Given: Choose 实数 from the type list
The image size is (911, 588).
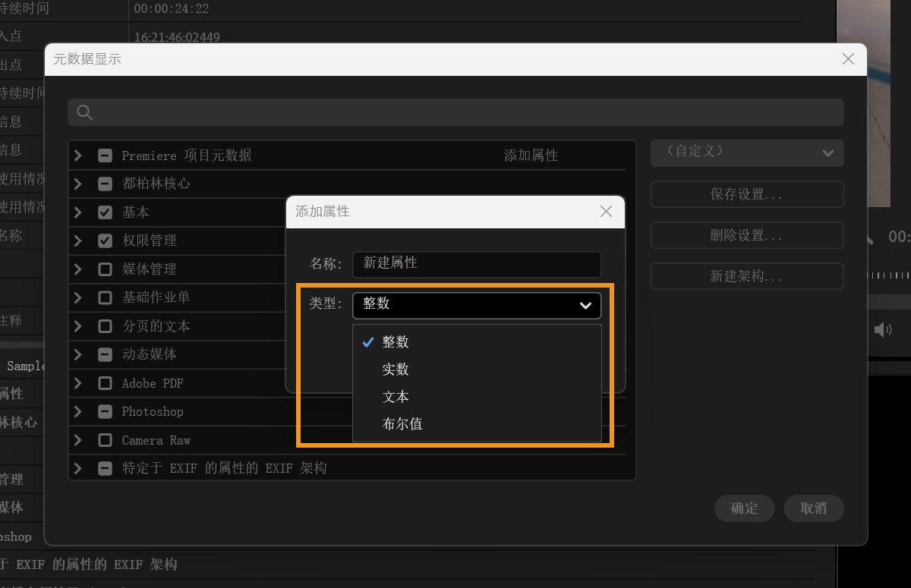Looking at the screenshot, I should point(477,369).
